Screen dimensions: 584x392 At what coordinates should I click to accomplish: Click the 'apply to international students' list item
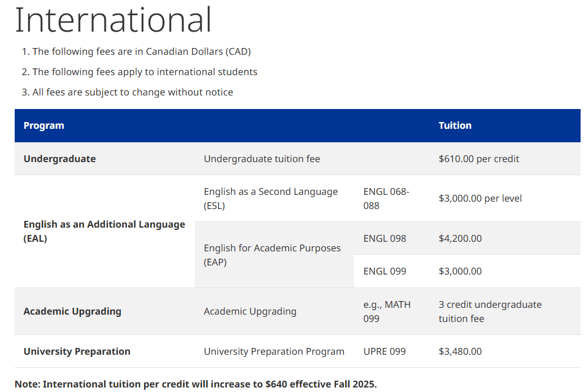pyautogui.click(x=145, y=72)
